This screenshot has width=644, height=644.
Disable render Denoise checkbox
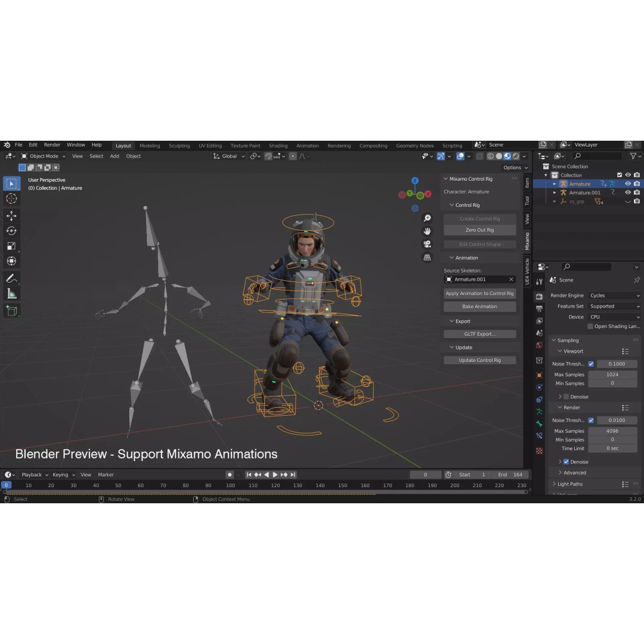[566, 462]
